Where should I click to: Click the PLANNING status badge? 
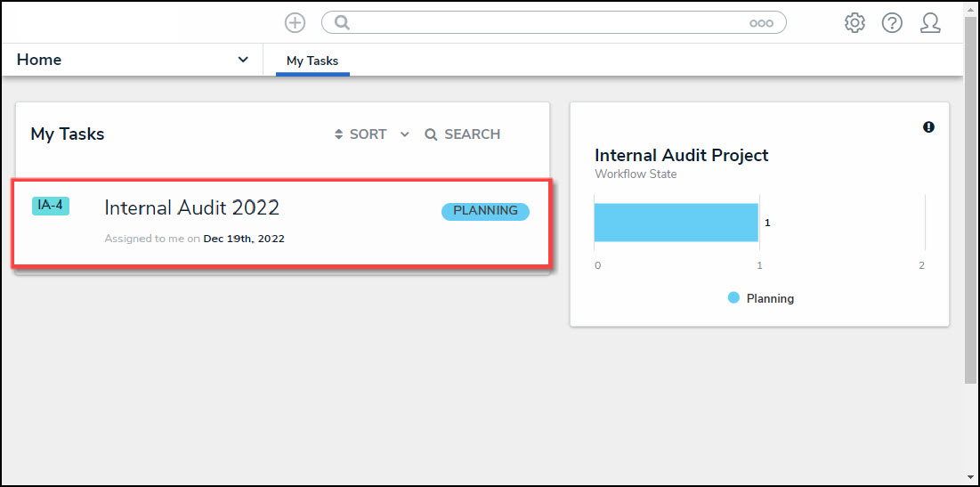point(485,211)
